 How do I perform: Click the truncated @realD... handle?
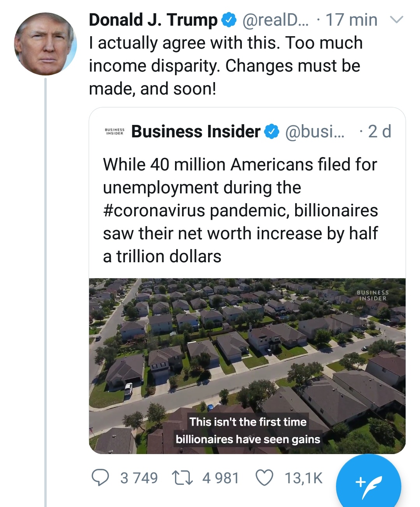[x=275, y=20]
